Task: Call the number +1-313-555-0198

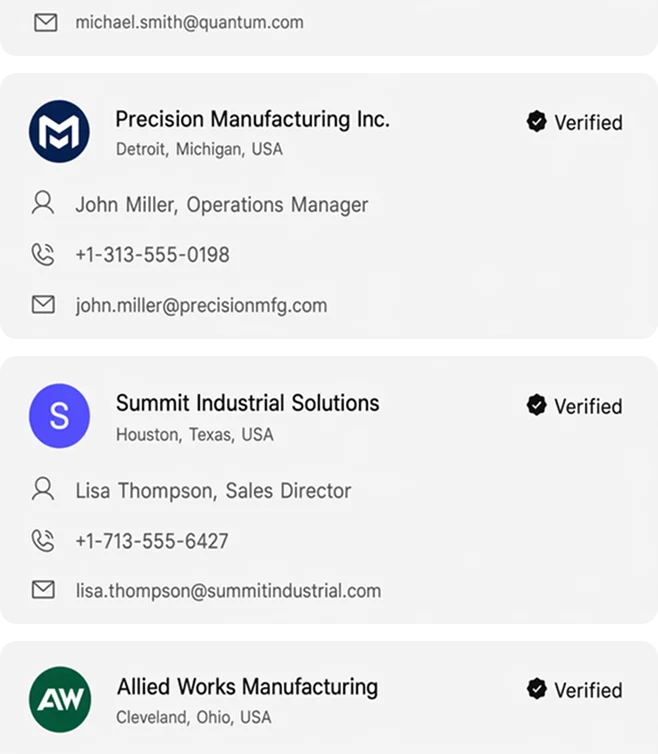Action: point(152,254)
